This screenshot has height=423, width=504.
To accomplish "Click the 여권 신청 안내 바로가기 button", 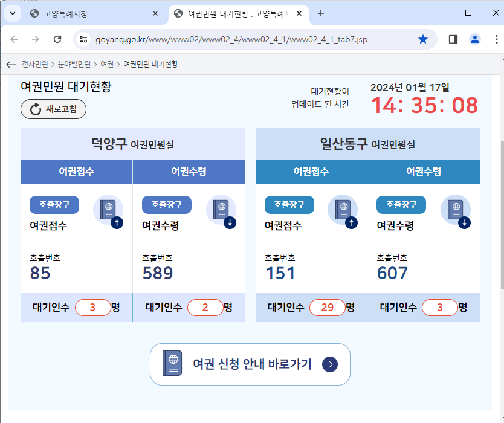I will pos(250,364).
